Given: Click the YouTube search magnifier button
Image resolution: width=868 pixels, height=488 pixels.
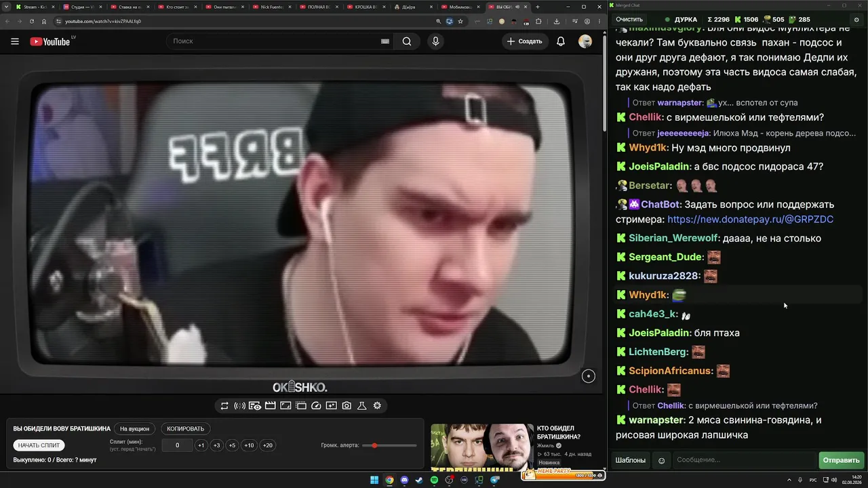Looking at the screenshot, I should 407,41.
